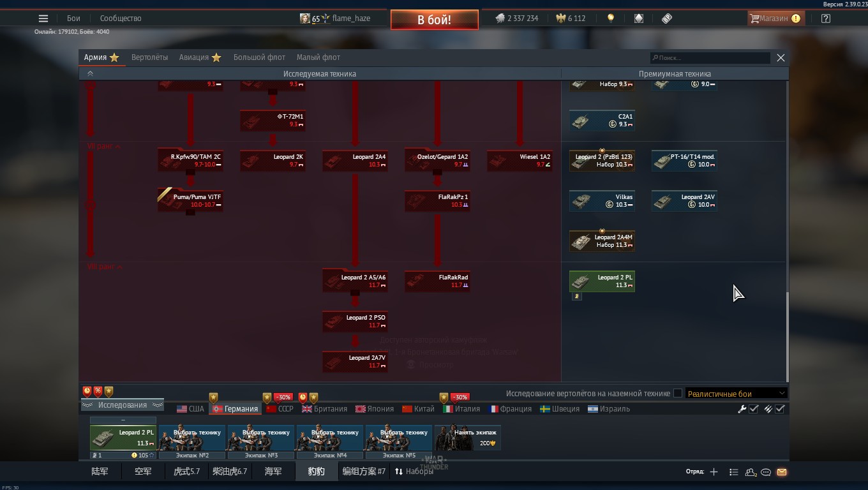
Task: Click the Sweden flag nation icon
Action: (x=545, y=409)
